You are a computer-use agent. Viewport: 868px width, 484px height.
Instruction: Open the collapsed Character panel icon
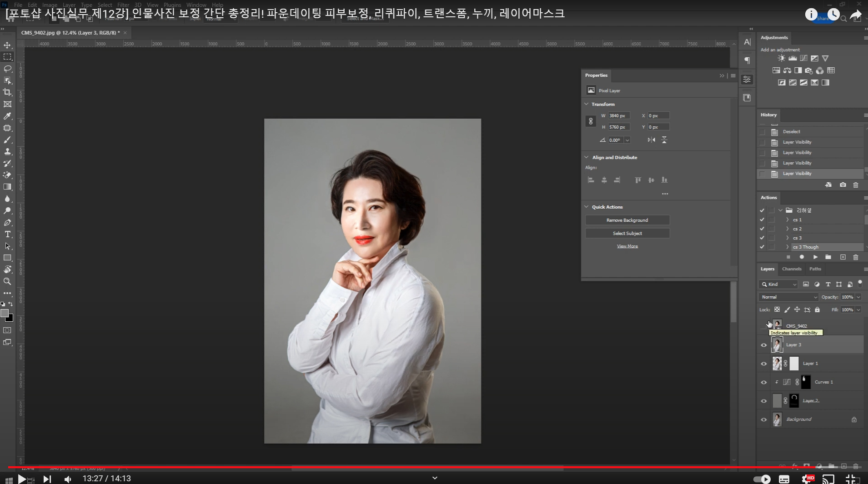747,42
